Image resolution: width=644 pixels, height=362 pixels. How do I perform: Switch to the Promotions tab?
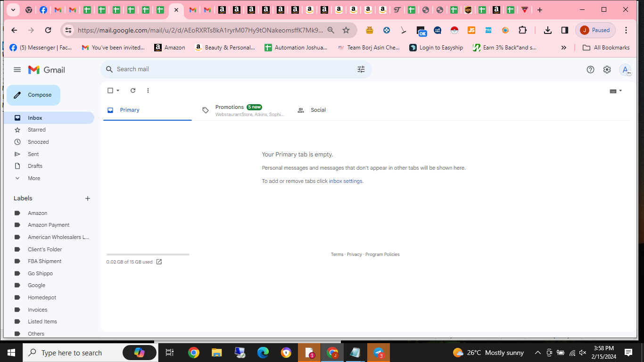pos(243,110)
